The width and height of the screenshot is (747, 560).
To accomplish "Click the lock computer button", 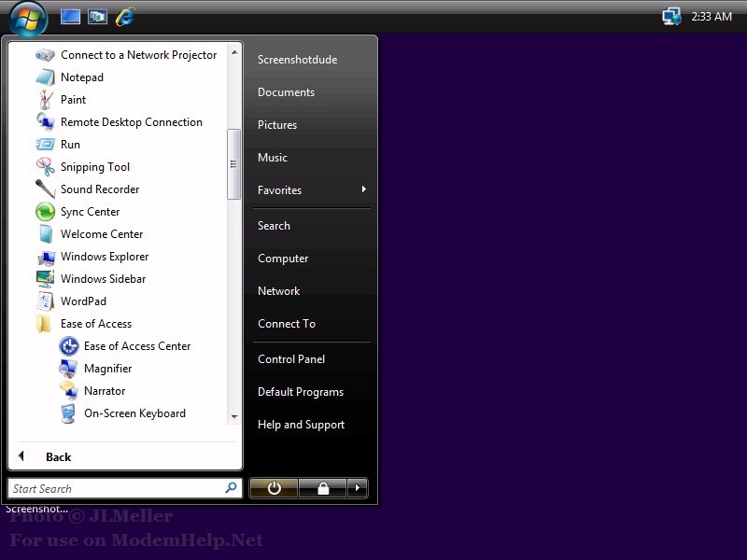I will tap(323, 488).
